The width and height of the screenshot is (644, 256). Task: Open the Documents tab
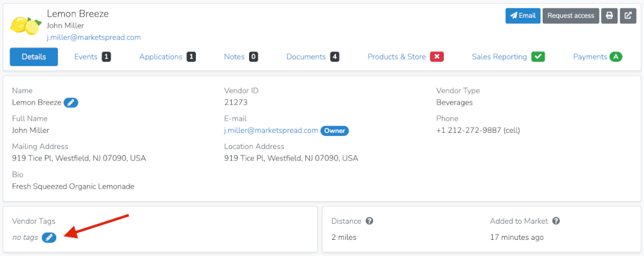pos(312,57)
